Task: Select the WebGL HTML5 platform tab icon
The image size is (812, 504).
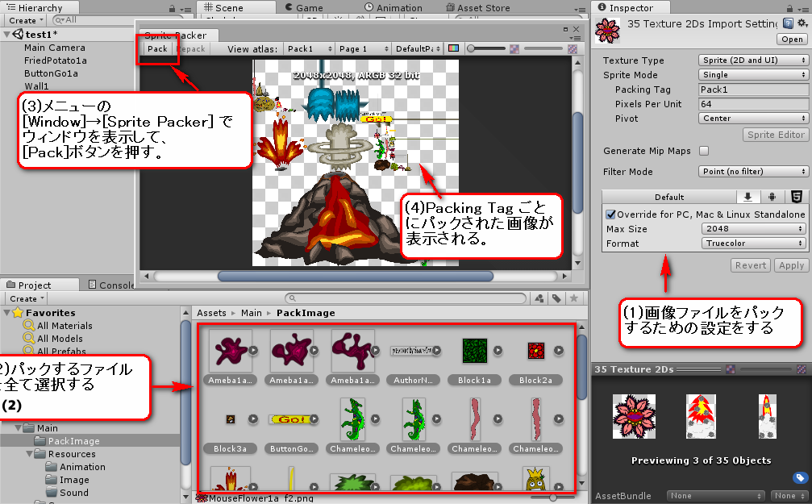Action: coord(797,197)
